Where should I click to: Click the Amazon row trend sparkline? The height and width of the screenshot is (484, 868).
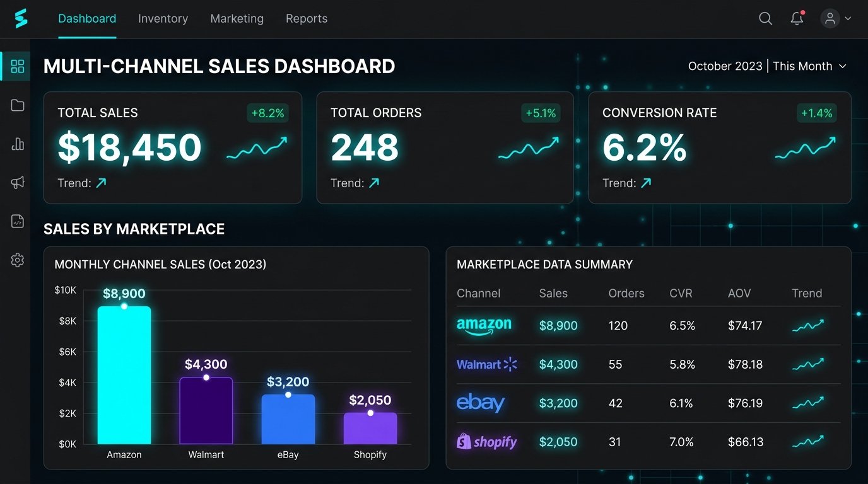[808, 325]
